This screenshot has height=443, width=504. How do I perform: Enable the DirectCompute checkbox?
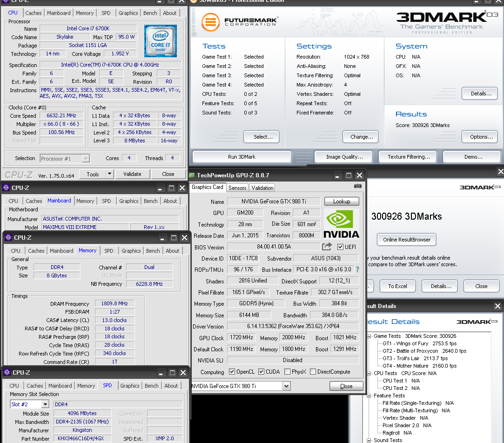pos(313,372)
